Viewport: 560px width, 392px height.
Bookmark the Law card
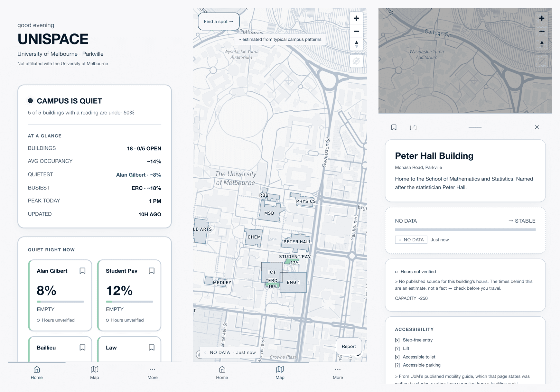152,348
